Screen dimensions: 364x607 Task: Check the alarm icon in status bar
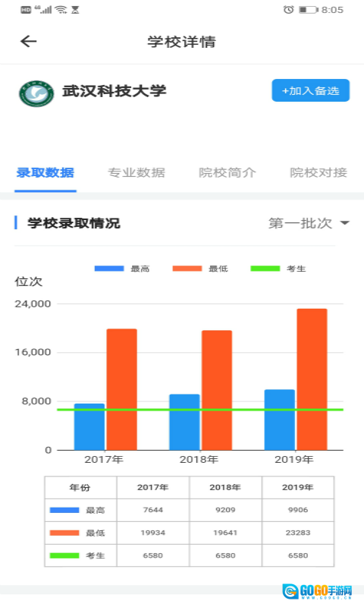(288, 10)
